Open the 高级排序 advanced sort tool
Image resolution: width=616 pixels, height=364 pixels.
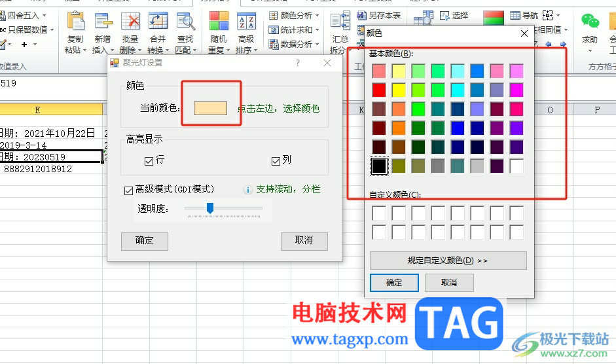pyautogui.click(x=246, y=33)
